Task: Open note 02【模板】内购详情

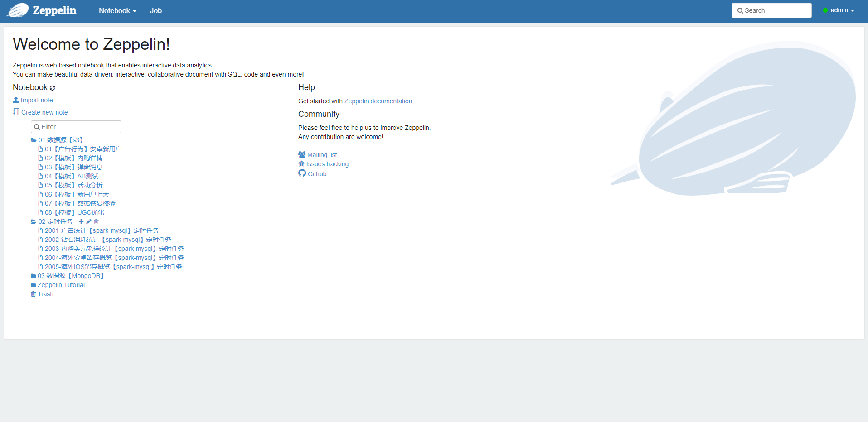Action: point(71,158)
